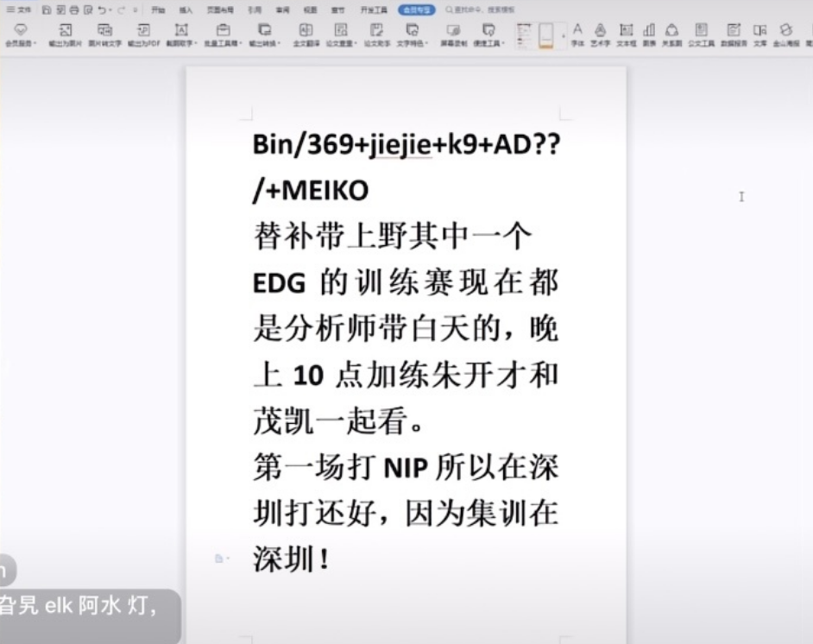Click the Print icon in the quick access bar
This screenshot has width=813, height=644.
click(x=74, y=9)
